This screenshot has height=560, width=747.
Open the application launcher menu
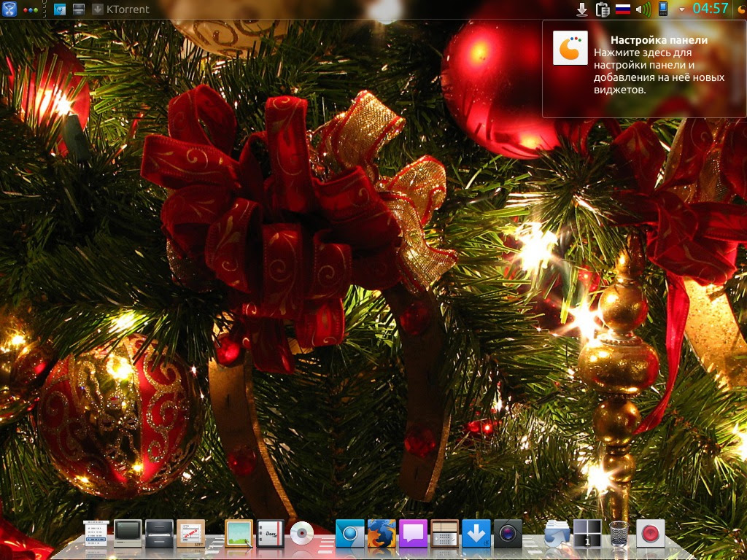click(9, 9)
